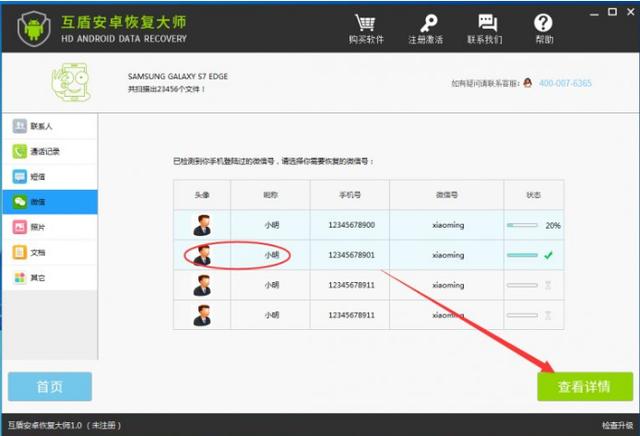Click the 昵称 column header
Image resolution: width=640 pixels, height=436 pixels.
(x=270, y=195)
